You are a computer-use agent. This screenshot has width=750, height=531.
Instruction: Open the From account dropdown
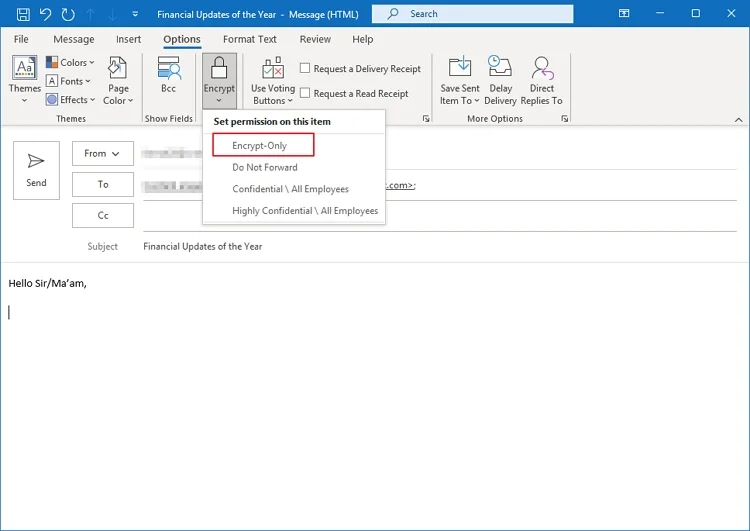[x=103, y=154]
